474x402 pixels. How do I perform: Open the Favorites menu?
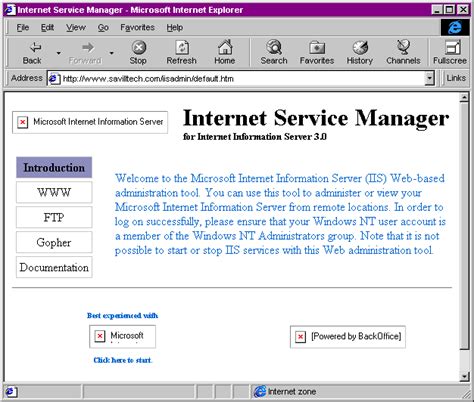point(137,27)
